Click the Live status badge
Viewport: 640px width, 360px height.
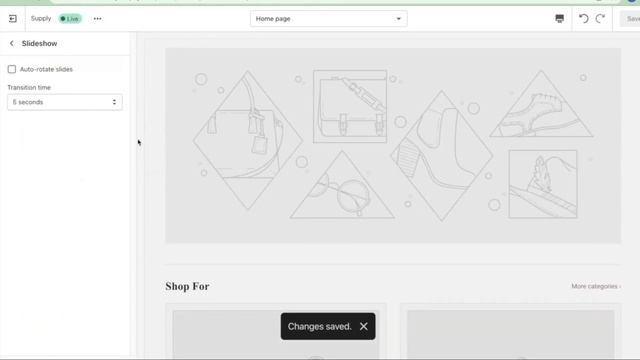[x=70, y=19]
